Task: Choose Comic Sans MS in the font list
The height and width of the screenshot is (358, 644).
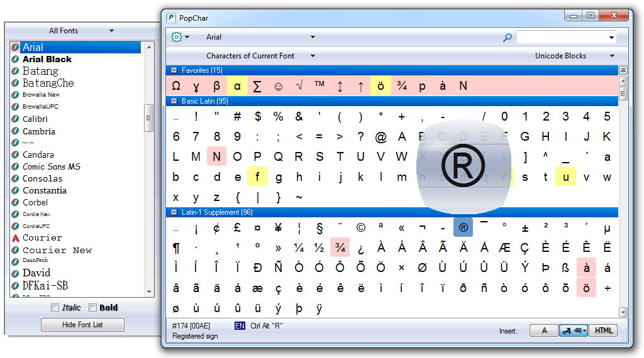Action: [52, 166]
